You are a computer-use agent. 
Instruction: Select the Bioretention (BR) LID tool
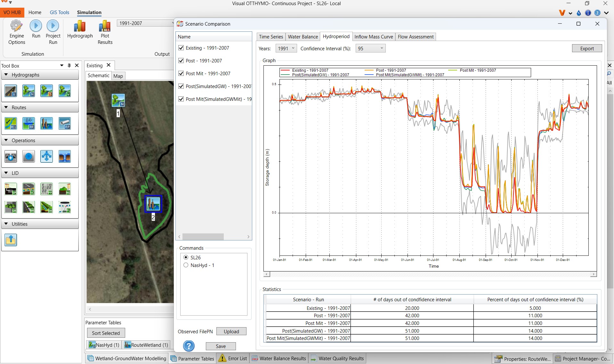click(28, 207)
